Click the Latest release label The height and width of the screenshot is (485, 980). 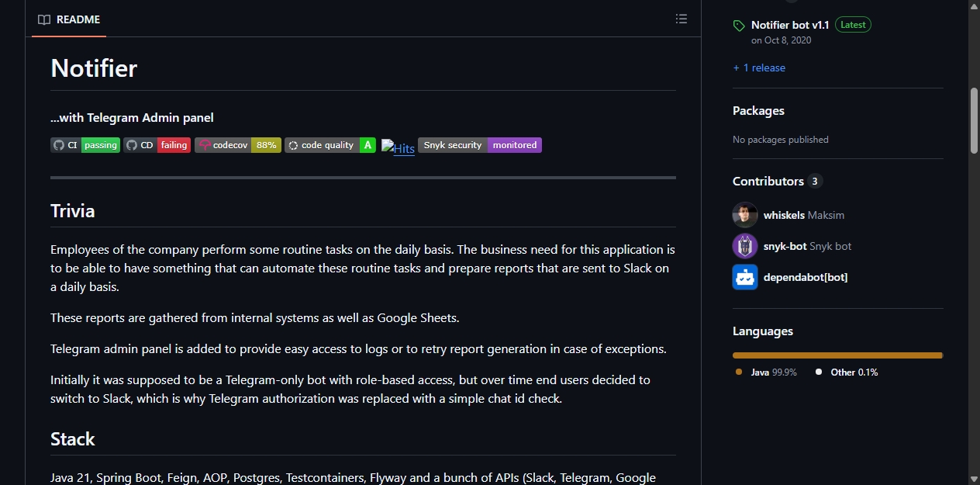853,25
